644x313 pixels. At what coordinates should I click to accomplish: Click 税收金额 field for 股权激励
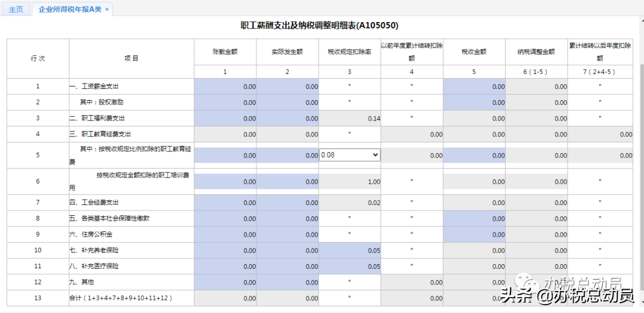475,103
